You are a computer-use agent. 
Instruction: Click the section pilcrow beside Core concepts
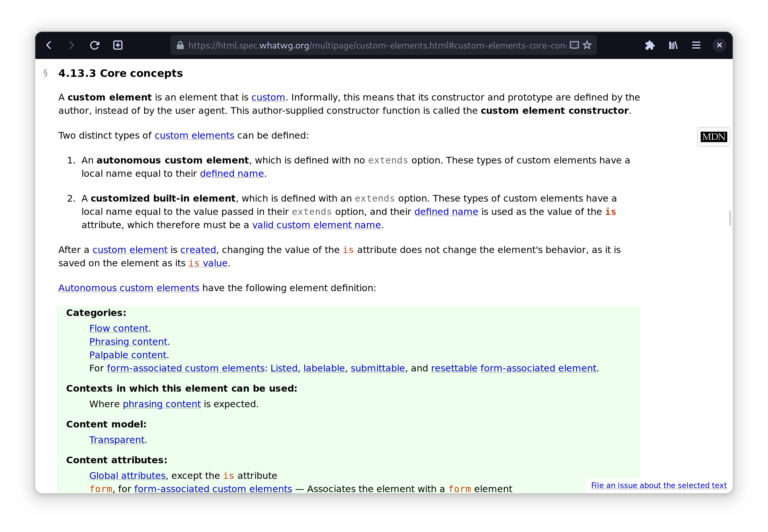45,73
